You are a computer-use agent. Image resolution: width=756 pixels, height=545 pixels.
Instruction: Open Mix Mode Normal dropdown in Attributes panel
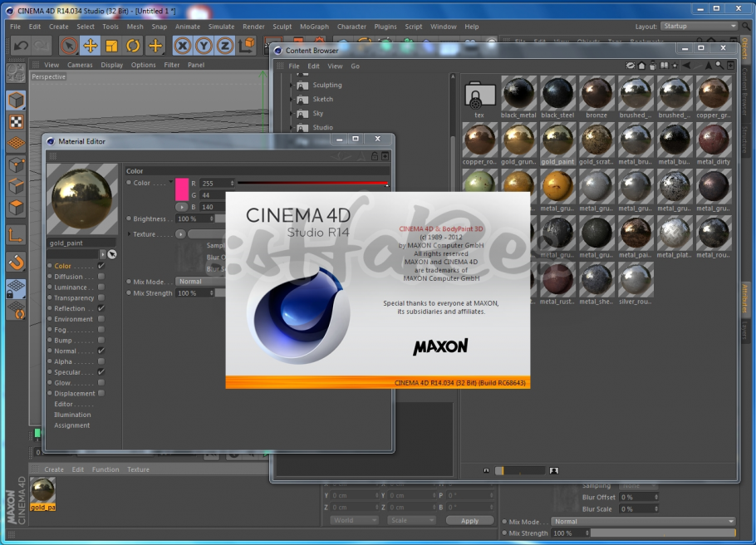644,522
